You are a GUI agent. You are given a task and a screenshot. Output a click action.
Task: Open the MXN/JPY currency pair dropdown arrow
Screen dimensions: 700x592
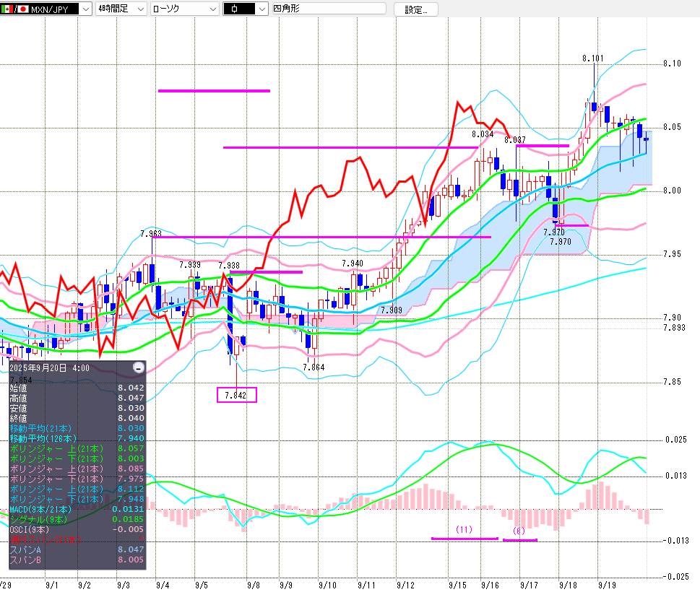[86, 9]
